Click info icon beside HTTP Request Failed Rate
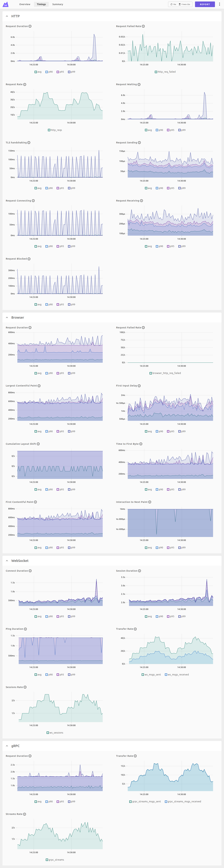Image resolution: width=224 pixels, height=868 pixels. coord(143,26)
